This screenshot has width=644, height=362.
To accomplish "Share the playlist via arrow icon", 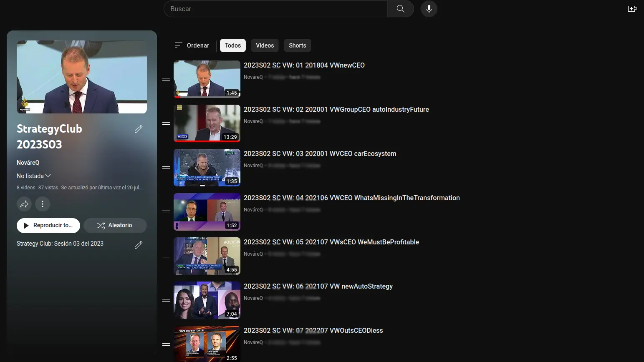I will pos(24,204).
